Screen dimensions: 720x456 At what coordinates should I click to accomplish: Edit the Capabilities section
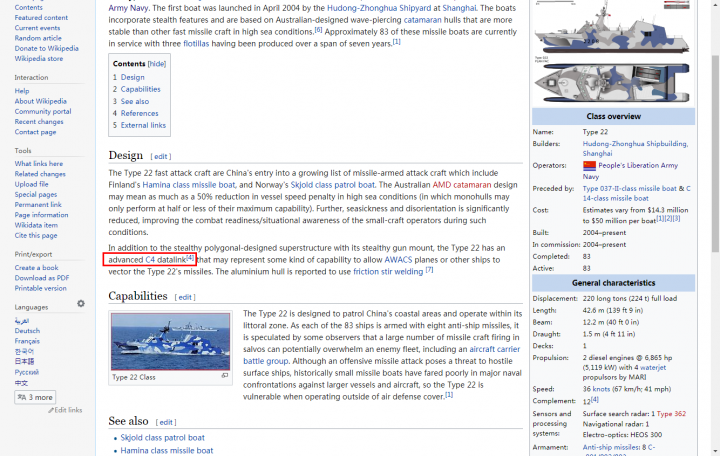point(185,298)
